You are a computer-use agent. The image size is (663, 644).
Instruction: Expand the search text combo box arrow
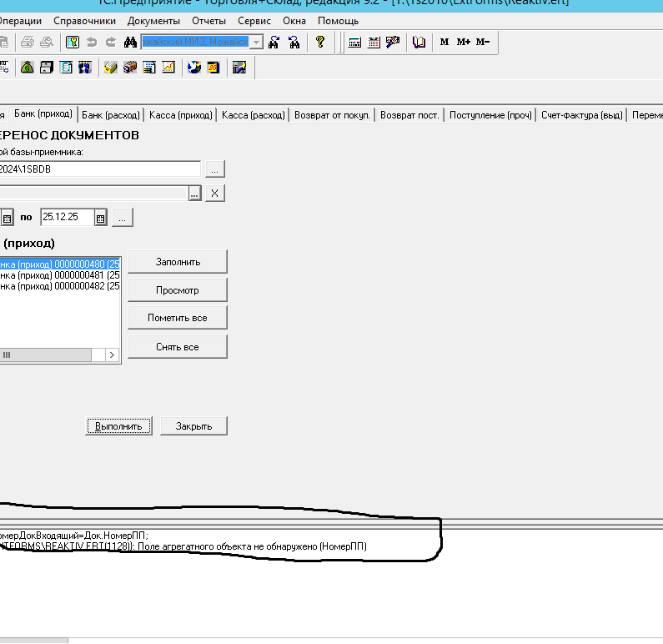coord(256,42)
